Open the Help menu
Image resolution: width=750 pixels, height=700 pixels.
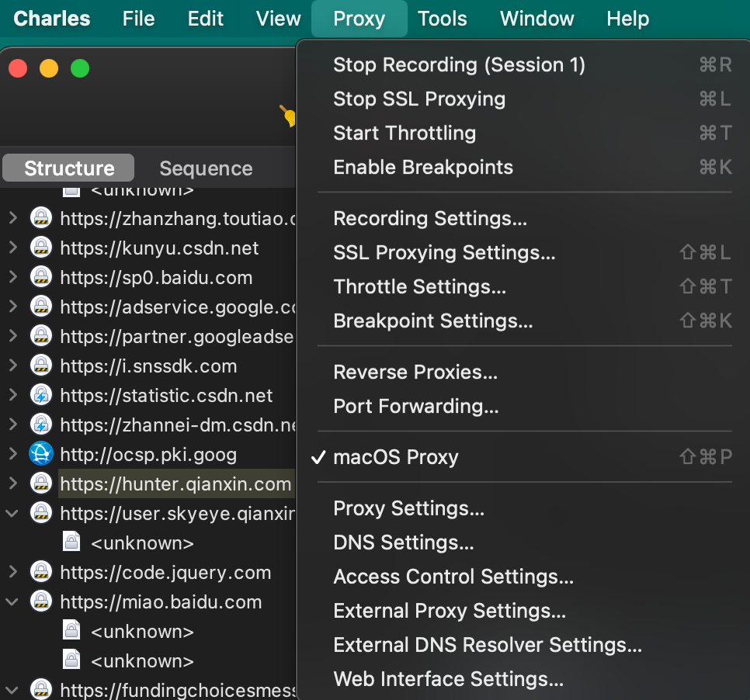(627, 19)
